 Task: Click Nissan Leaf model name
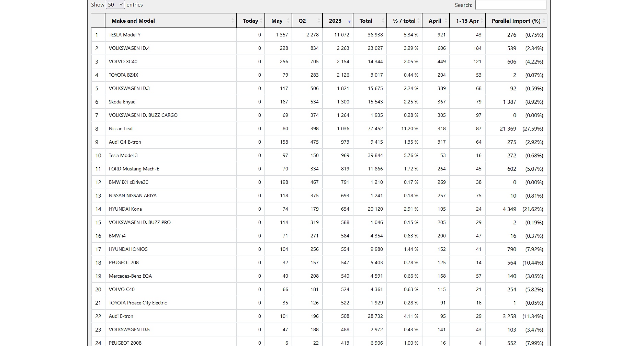pyautogui.click(x=121, y=129)
